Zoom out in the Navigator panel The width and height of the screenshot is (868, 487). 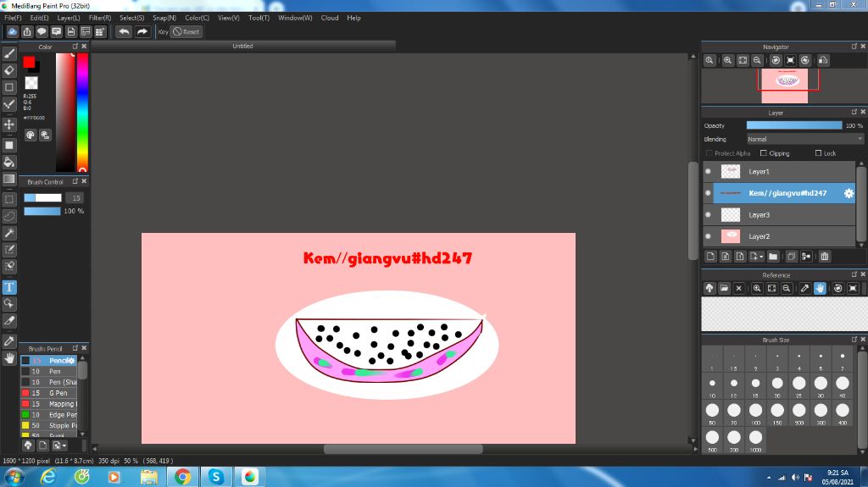(x=757, y=60)
